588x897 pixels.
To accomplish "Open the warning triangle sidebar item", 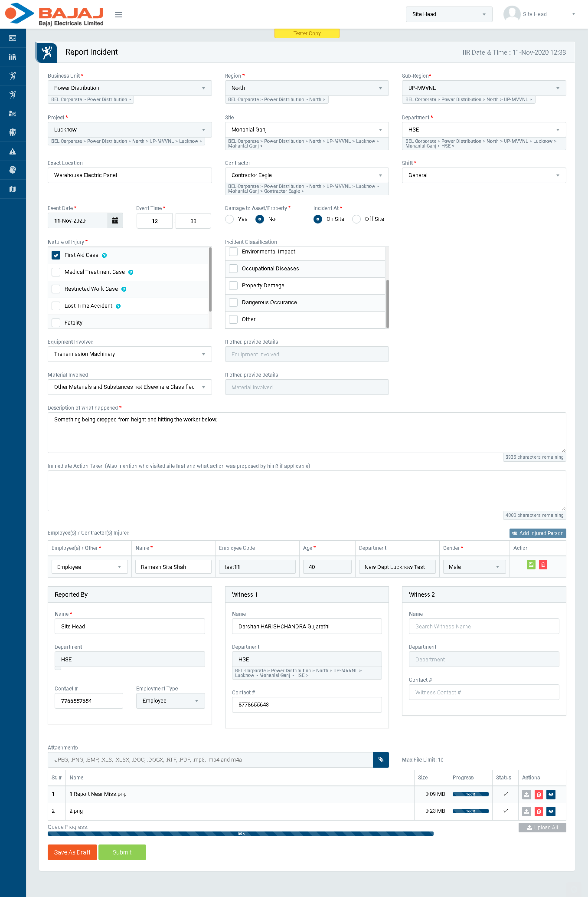I will tap(13, 151).
